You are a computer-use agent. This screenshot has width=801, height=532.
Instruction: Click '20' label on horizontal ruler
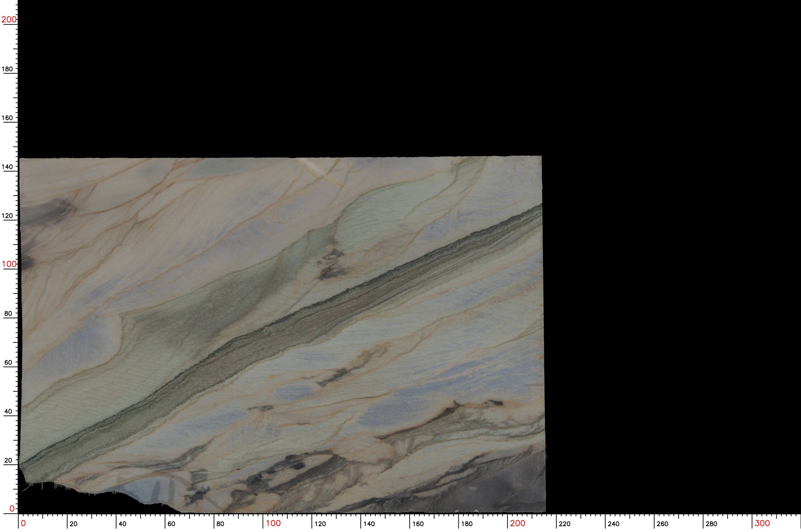[x=74, y=524]
